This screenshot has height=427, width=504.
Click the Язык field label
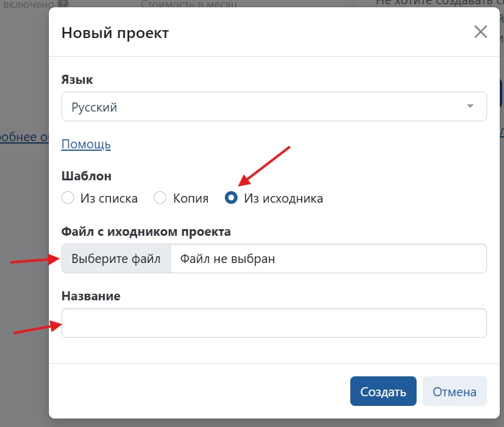pos(77,79)
